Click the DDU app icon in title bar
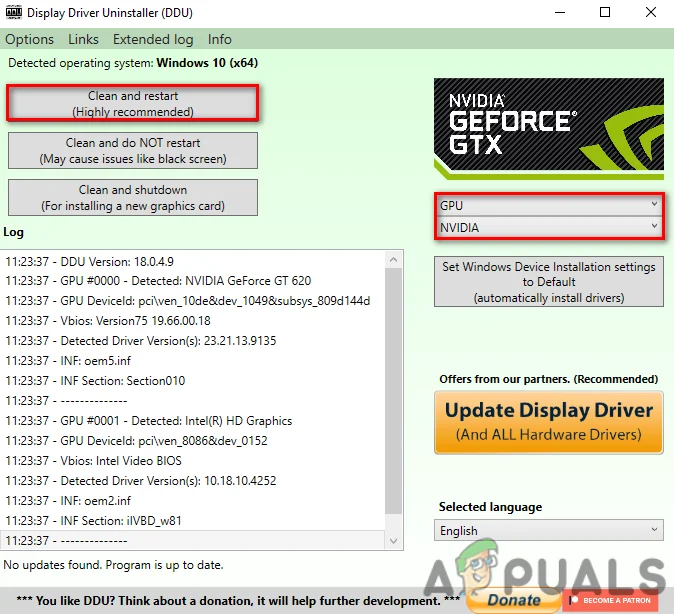This screenshot has height=614, width=674. [14, 13]
